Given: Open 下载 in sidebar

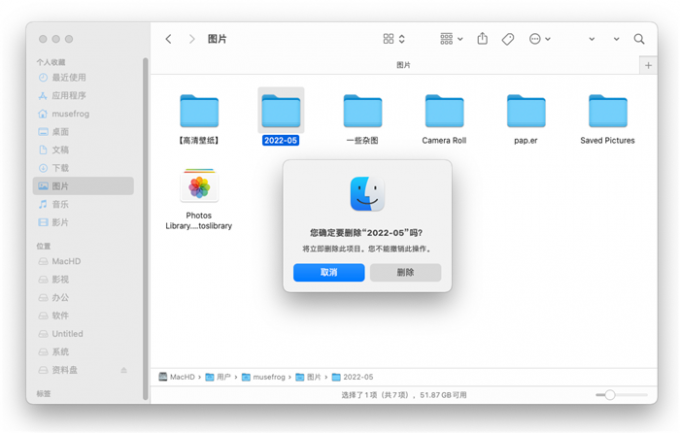Looking at the screenshot, I should [83, 168].
